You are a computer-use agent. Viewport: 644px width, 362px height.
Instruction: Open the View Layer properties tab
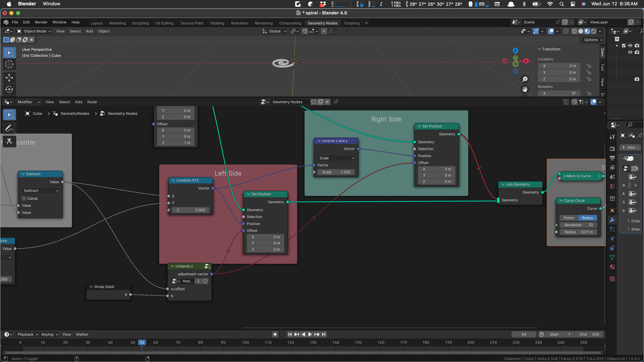(x=612, y=167)
